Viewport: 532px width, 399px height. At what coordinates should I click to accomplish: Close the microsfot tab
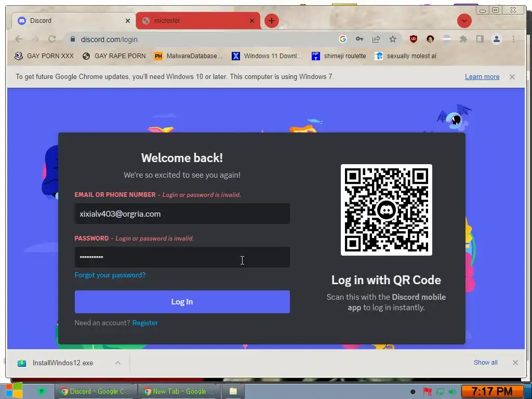coord(252,21)
